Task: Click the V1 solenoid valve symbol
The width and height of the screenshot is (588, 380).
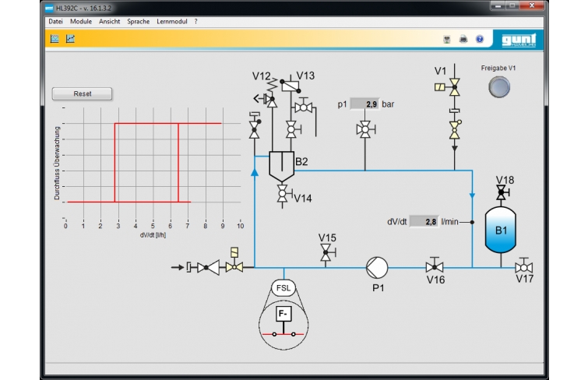Action: pyautogui.click(x=455, y=87)
